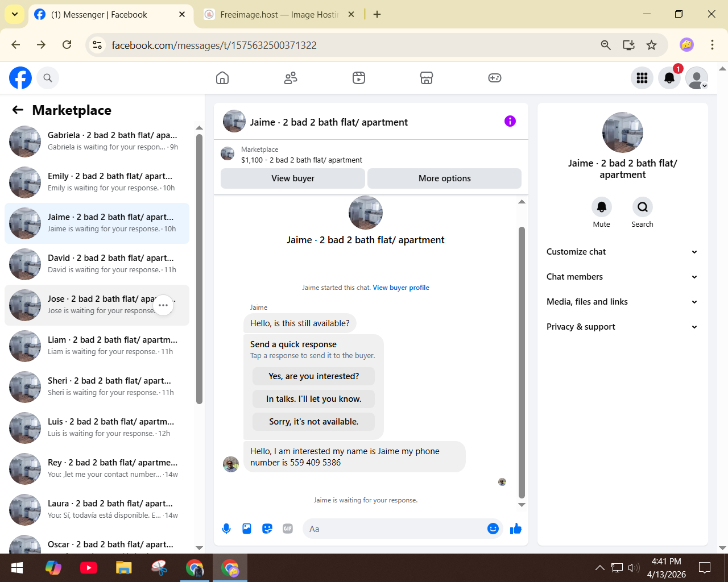Send quick reply 'Sorry, it's not available.'
The height and width of the screenshot is (582, 728).
tap(314, 422)
